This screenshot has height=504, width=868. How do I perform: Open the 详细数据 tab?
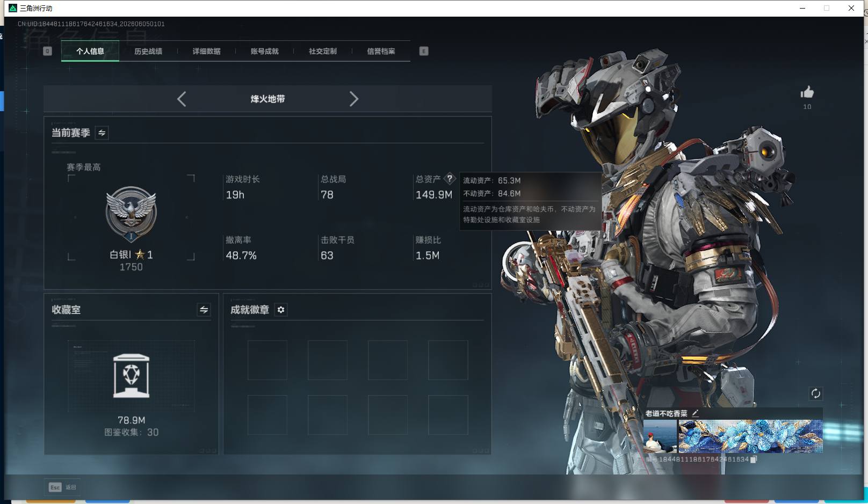coord(207,52)
